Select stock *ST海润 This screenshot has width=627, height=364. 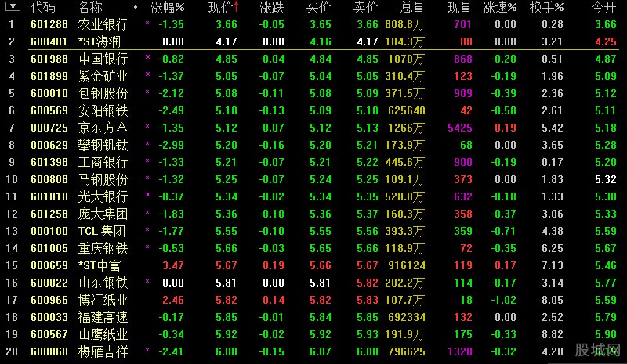pos(100,41)
